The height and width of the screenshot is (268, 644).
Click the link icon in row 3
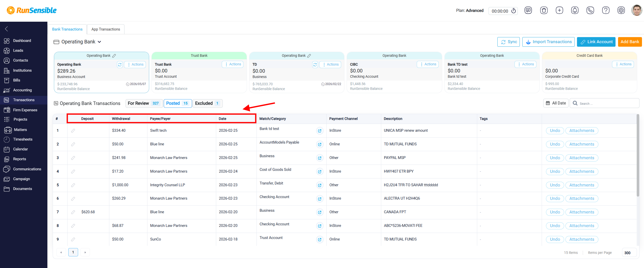tap(73, 158)
